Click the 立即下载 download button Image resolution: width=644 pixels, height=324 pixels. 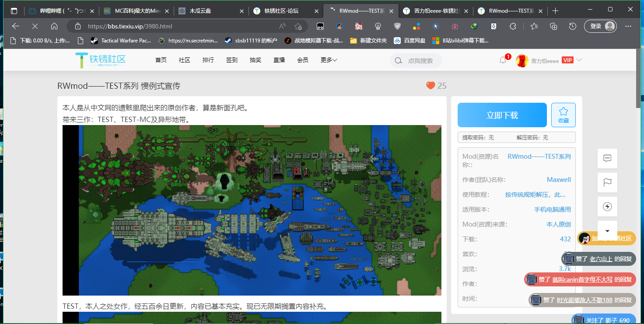tap(502, 115)
